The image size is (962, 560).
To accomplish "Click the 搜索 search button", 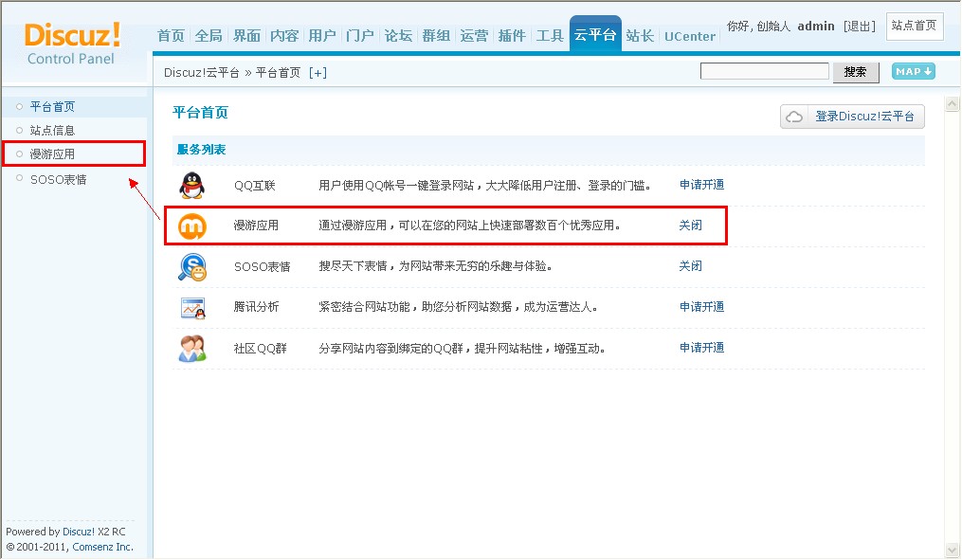I will (855, 72).
